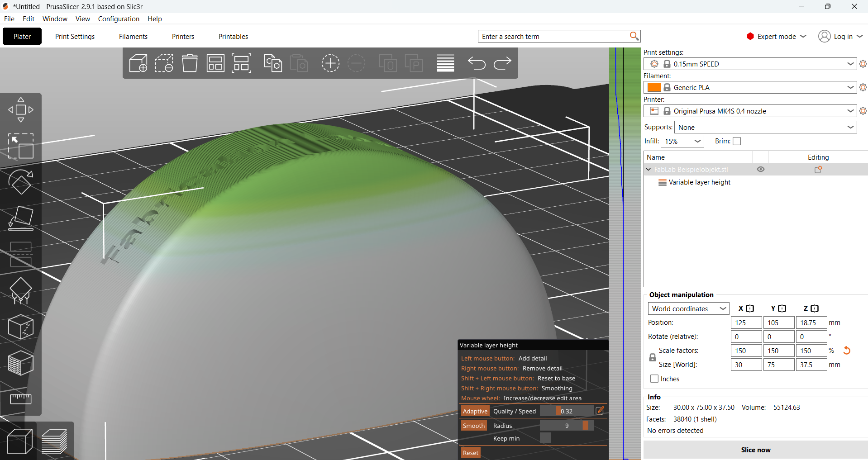Collapse the FabLab Beispielobjekt.stl tree item
The width and height of the screenshot is (868, 460).
click(x=649, y=170)
